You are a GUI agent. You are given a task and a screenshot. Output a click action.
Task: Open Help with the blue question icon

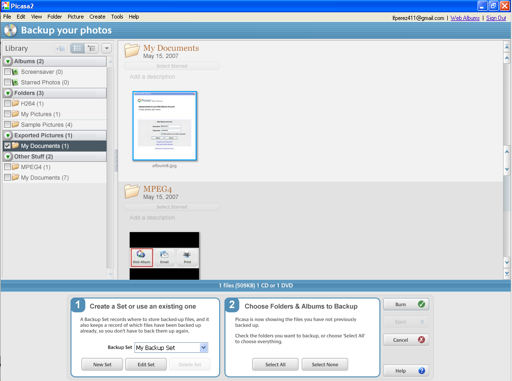point(421,371)
